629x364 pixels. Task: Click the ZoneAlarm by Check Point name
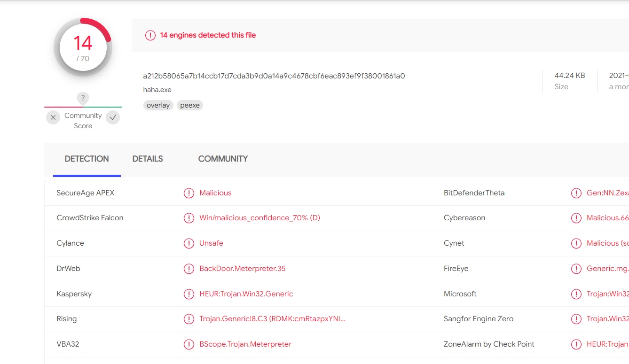tap(489, 344)
